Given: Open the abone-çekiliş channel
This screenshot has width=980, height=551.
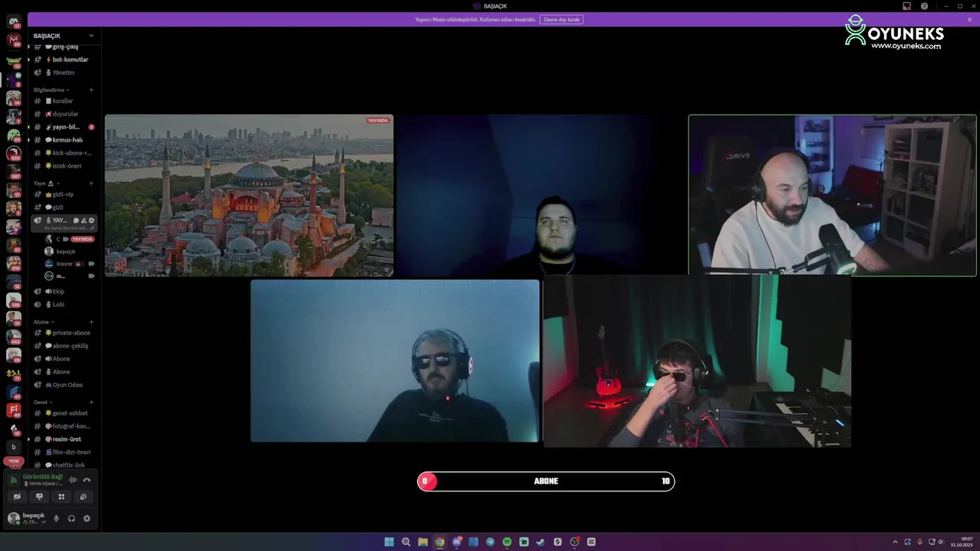Looking at the screenshot, I should (x=63, y=346).
